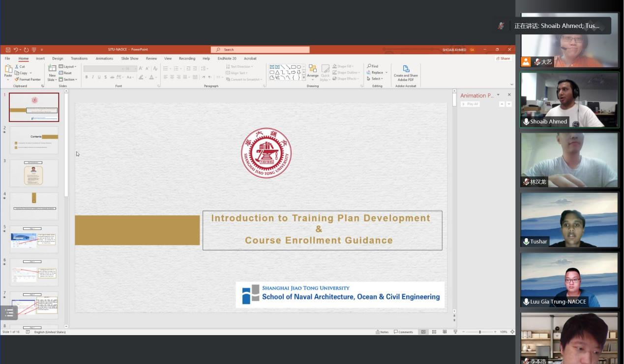This screenshot has height=364, width=624.
Task: Click the Share button
Action: (503, 58)
